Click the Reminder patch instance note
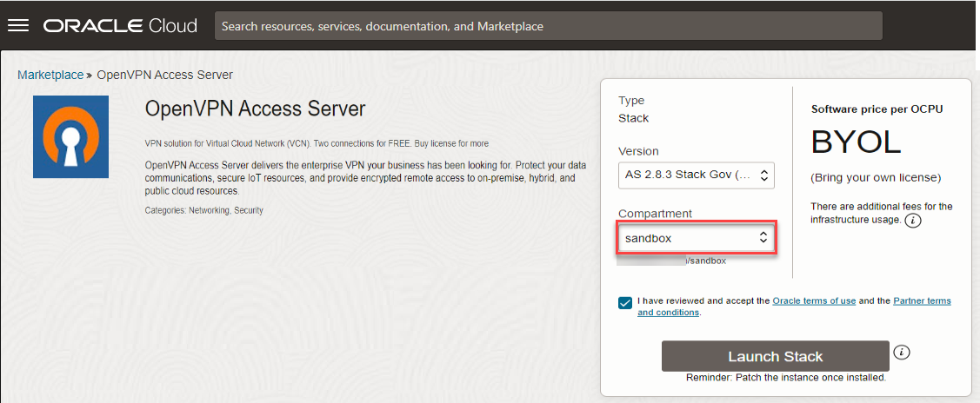The width and height of the screenshot is (980, 403). 785,378
